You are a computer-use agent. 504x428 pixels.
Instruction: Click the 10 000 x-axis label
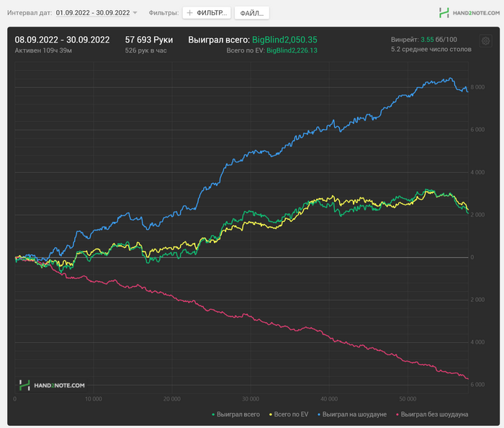click(93, 399)
